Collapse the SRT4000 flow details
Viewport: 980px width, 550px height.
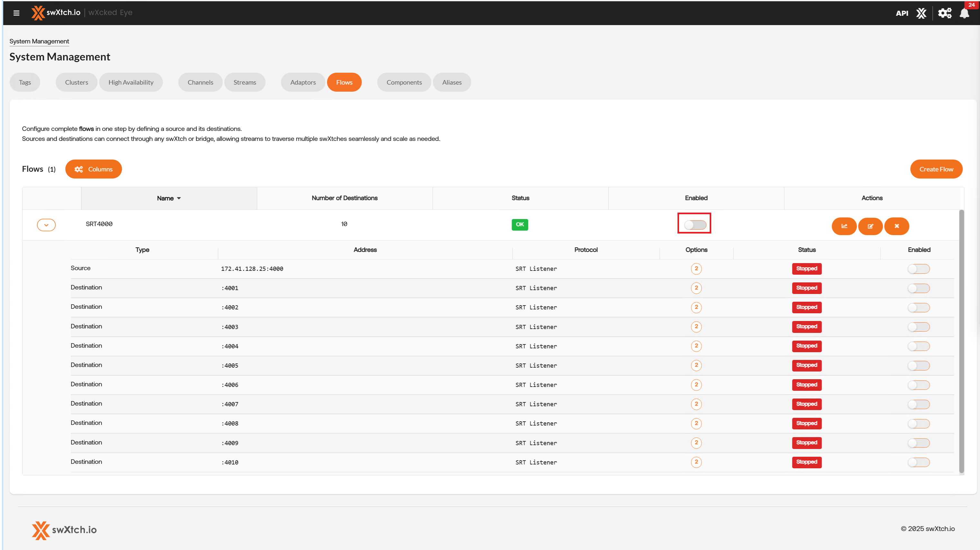tap(46, 225)
